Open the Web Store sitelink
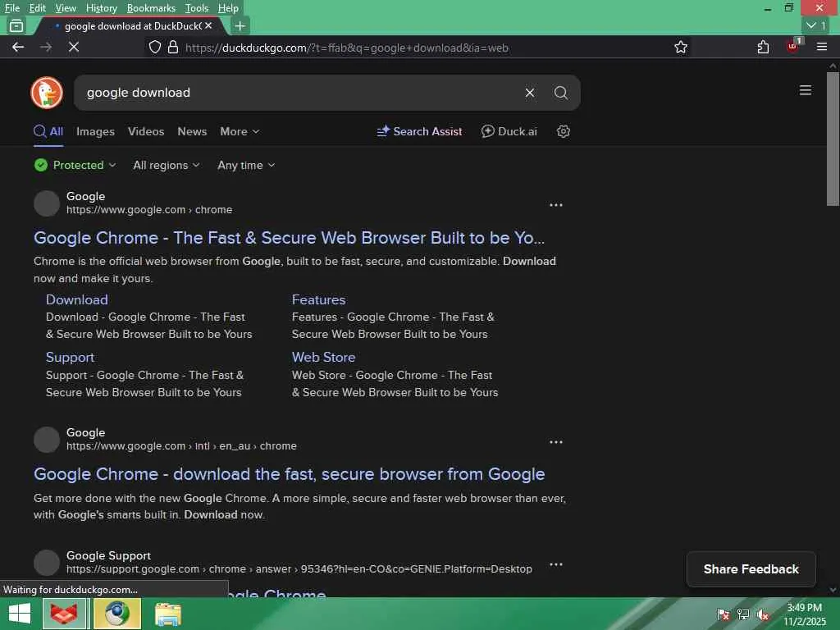Screen dimensions: 840x630 pos(323,357)
